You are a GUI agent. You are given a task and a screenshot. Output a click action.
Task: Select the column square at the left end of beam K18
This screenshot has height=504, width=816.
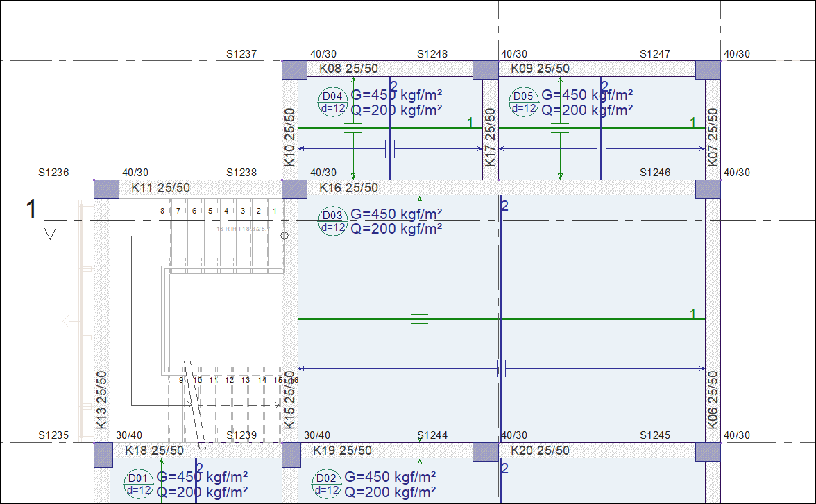pyautogui.click(x=103, y=455)
